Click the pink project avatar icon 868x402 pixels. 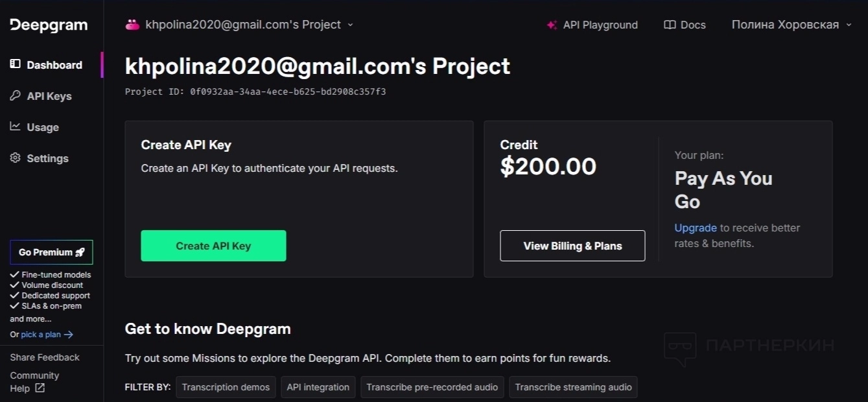point(132,25)
